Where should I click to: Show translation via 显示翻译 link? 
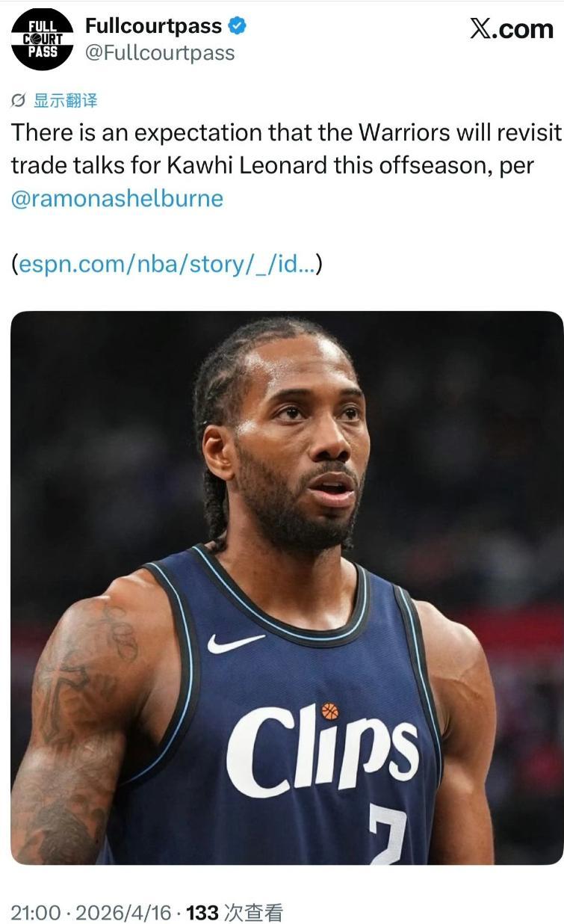[66, 100]
